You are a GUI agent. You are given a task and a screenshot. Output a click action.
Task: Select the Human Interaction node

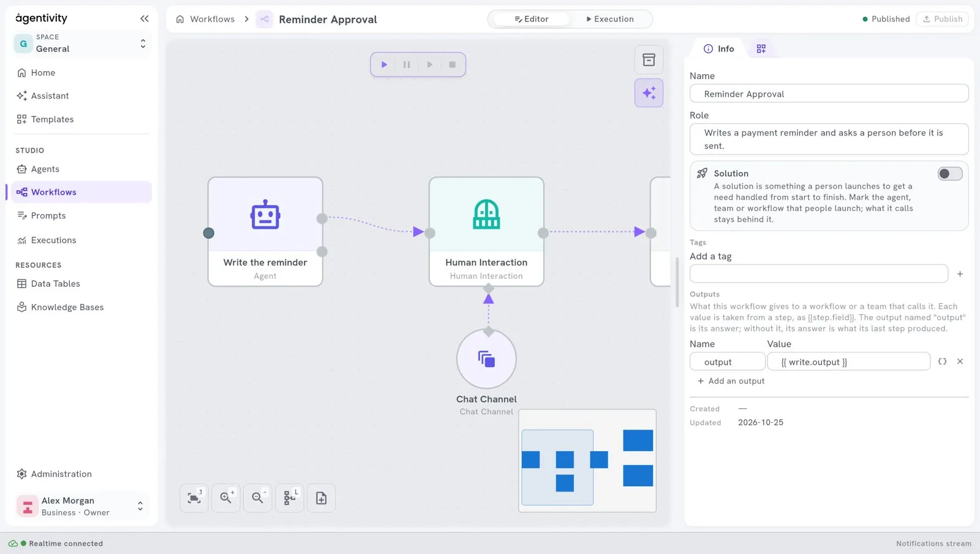486,232
